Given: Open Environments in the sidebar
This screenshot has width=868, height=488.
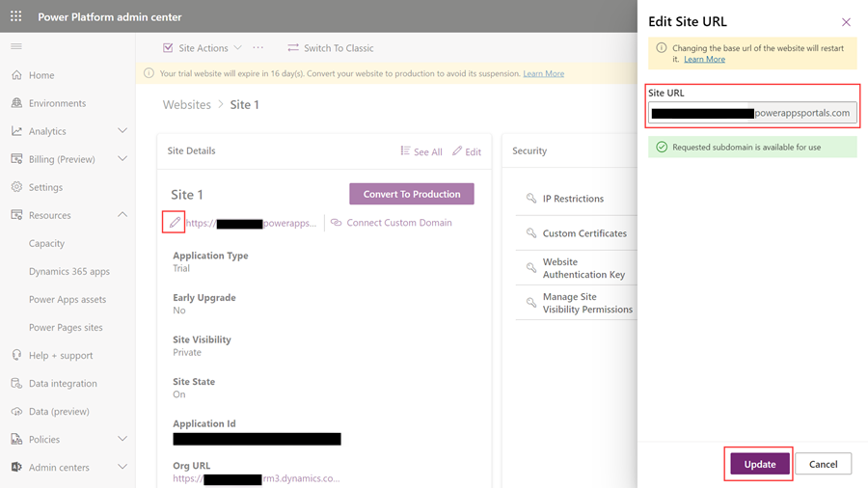Looking at the screenshot, I should (57, 103).
